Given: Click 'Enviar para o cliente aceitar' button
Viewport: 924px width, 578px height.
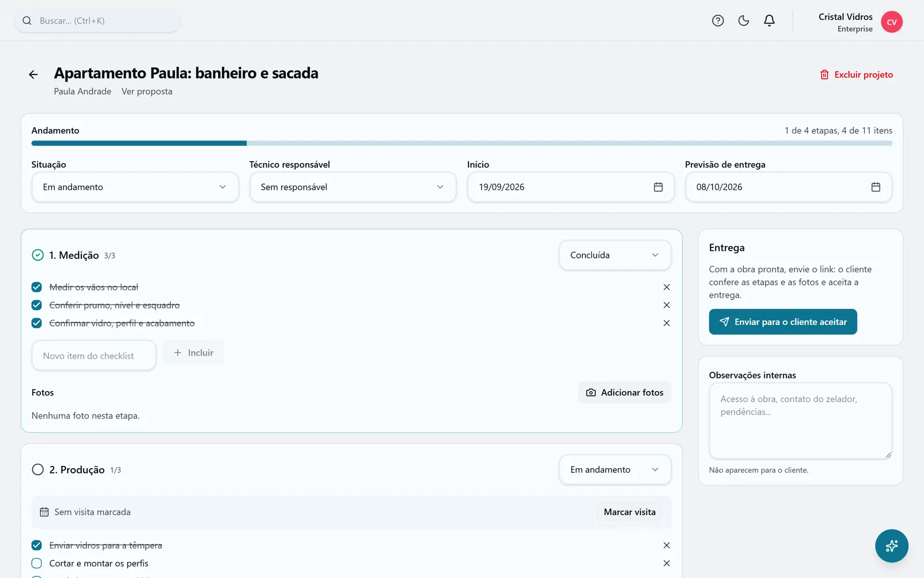Looking at the screenshot, I should (x=783, y=322).
